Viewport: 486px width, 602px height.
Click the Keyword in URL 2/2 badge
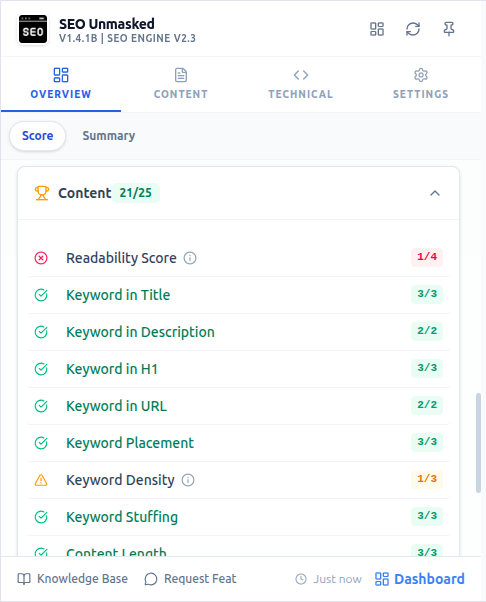coord(427,405)
